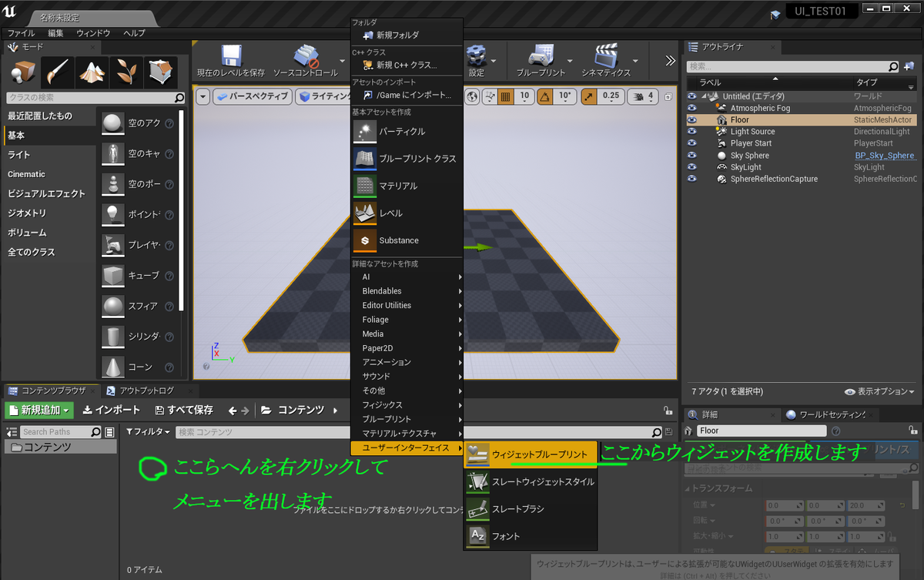Image resolution: width=924 pixels, height=580 pixels.
Task: Toggle visibility eye for Player Start
Action: point(691,143)
